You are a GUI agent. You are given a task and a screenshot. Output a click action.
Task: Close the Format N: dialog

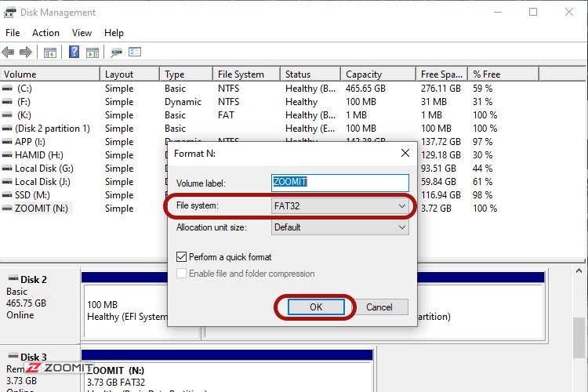[405, 153]
